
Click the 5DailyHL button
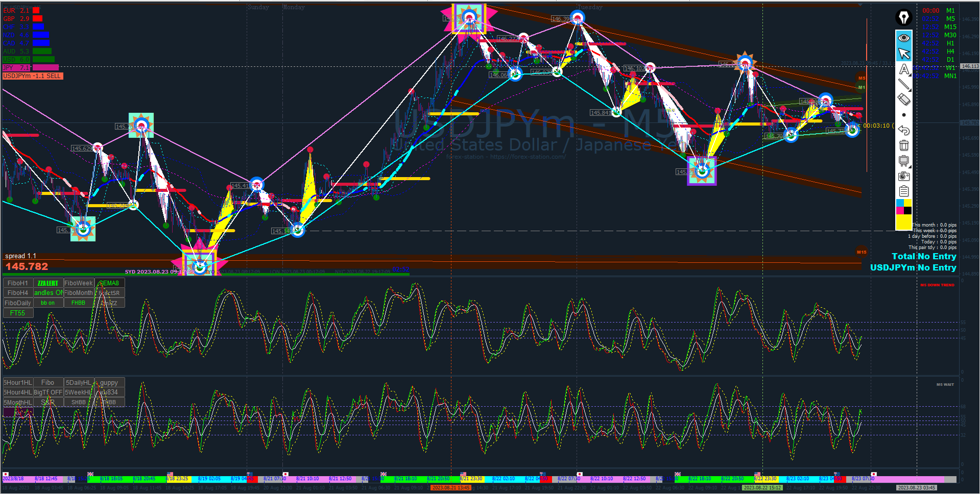pyautogui.click(x=79, y=383)
